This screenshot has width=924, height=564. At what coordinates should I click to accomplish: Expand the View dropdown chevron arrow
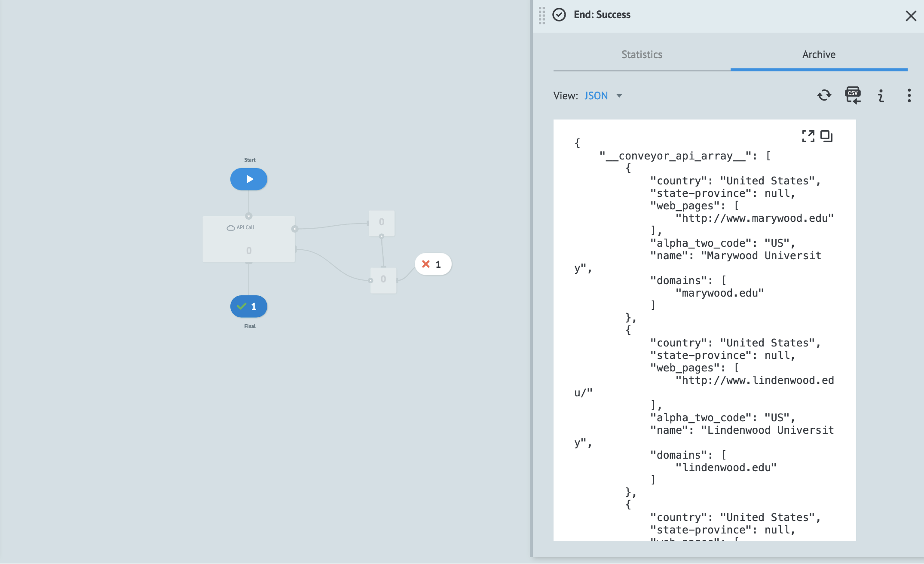coord(619,96)
